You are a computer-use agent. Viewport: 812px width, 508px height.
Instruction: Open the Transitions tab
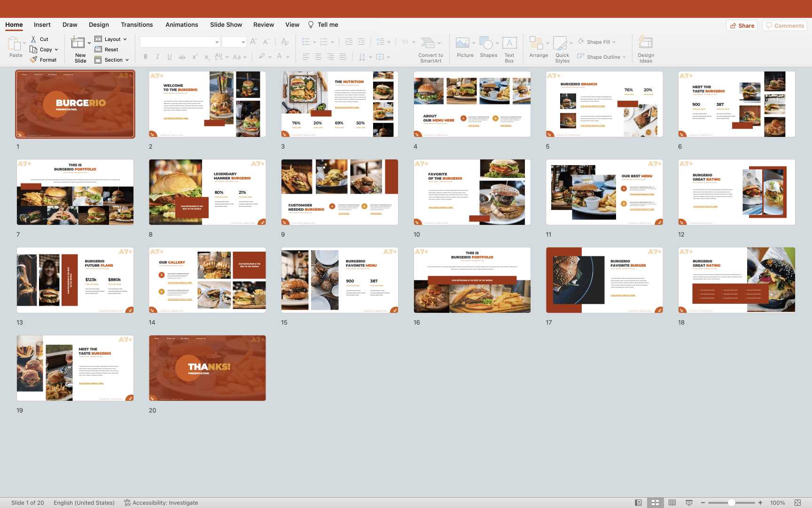coord(137,25)
